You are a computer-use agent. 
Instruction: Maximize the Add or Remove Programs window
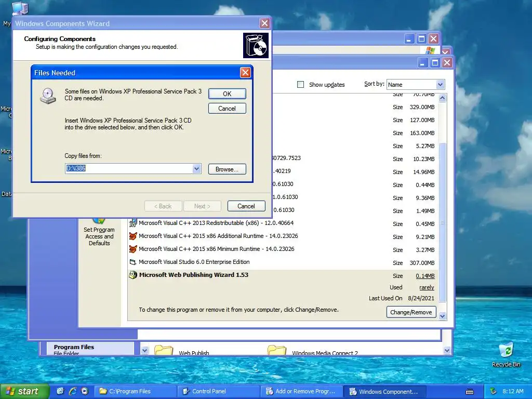[x=435, y=63]
